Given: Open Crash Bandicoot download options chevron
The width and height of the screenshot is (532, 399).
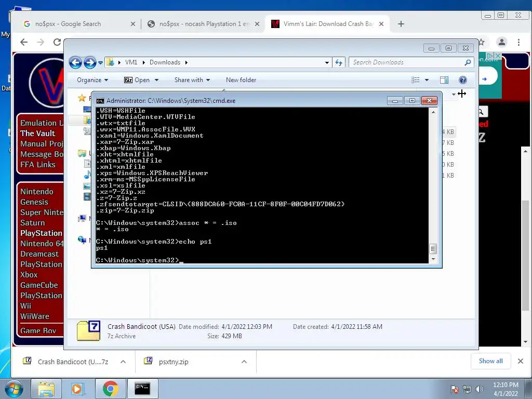Looking at the screenshot, I should click(123, 362).
